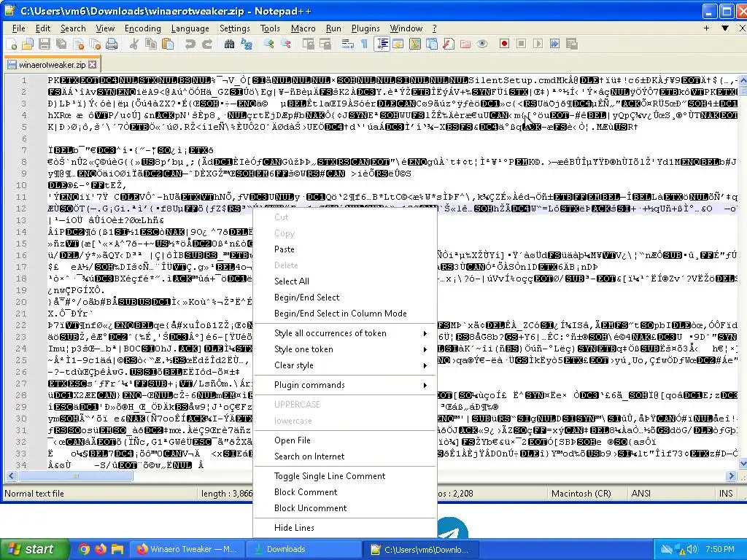
Task: Open Find with the binoculars icon
Action: coord(229,44)
